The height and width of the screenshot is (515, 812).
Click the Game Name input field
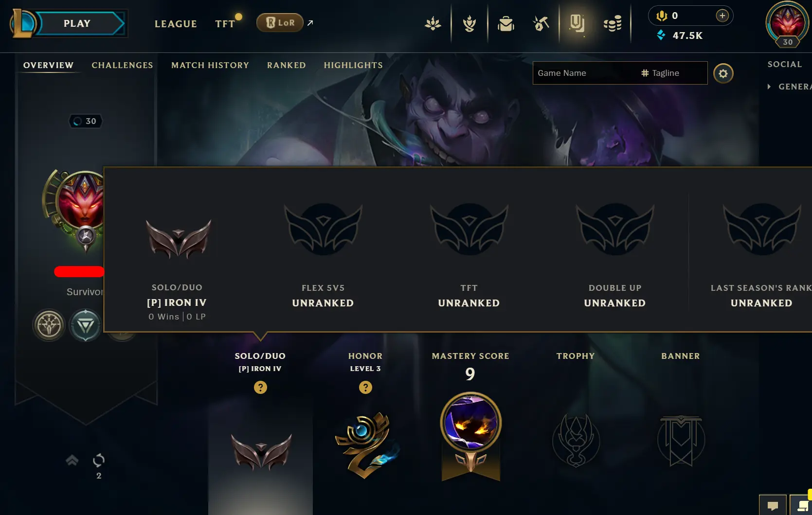point(584,73)
